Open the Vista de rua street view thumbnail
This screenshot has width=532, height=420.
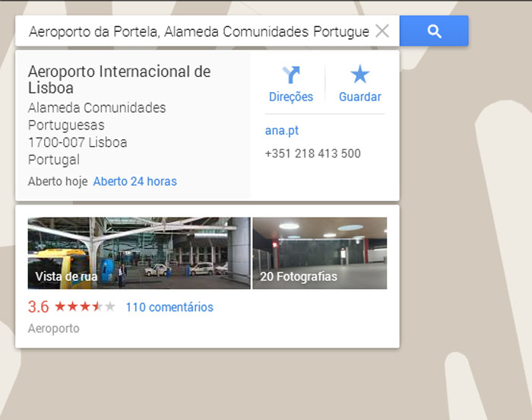(x=138, y=253)
